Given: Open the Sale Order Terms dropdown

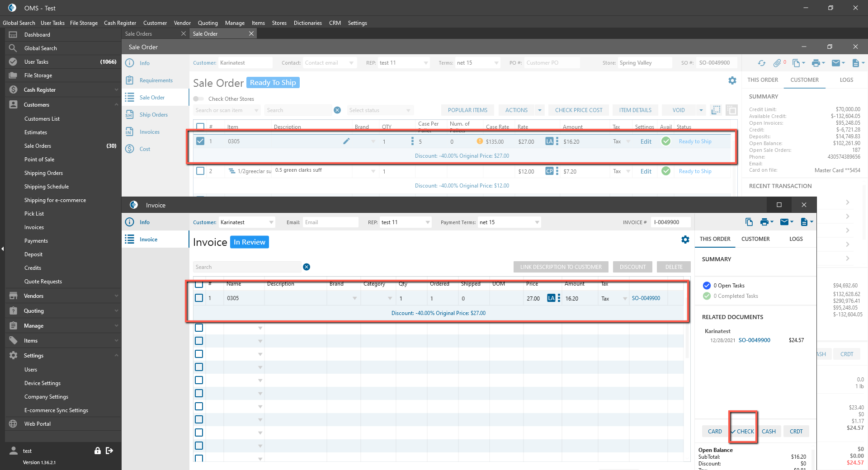Looking at the screenshot, I should pos(496,63).
